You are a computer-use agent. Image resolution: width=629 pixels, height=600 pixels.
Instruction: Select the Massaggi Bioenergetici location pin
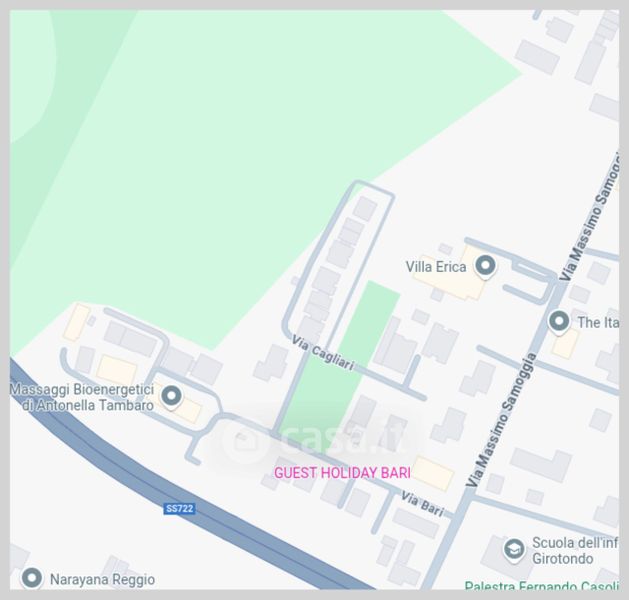[172, 396]
